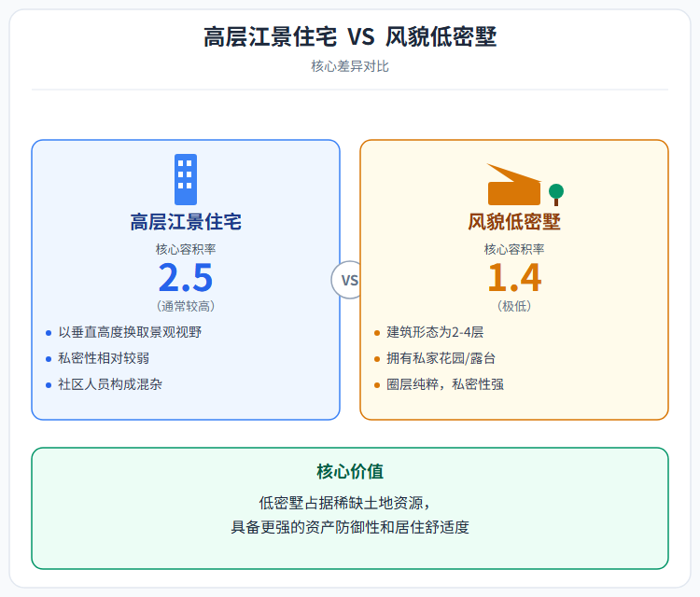700x597 pixels.
Task: Click the blue high-rise building icon
Action: 186,179
